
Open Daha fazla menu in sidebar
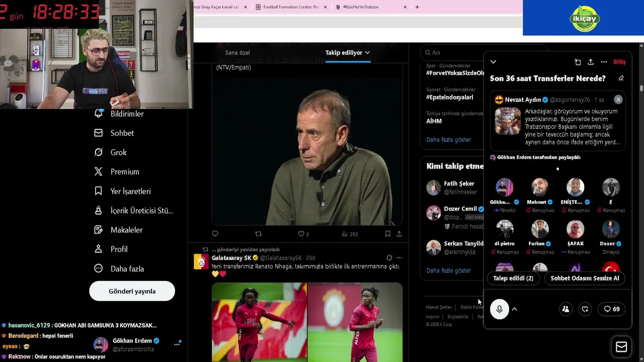[119, 268]
